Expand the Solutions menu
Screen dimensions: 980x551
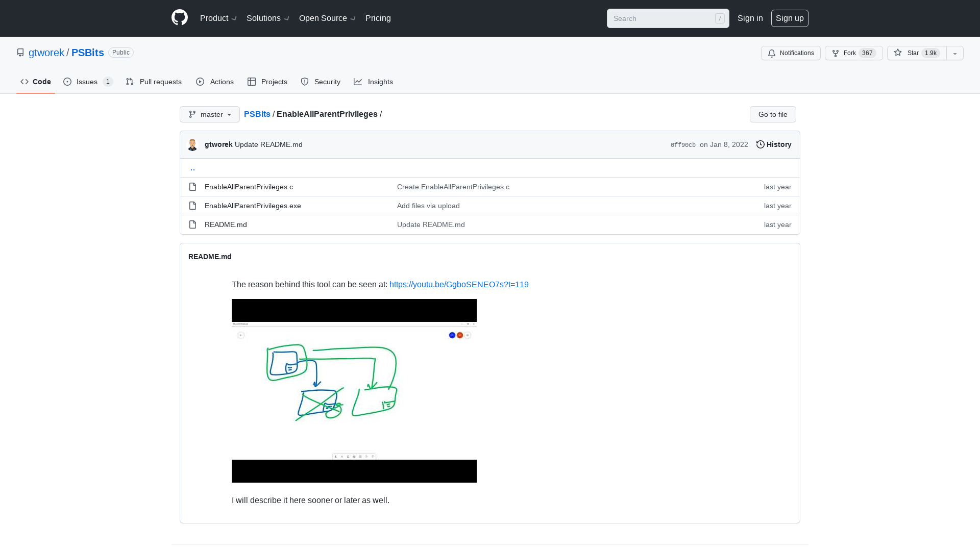coord(268,18)
